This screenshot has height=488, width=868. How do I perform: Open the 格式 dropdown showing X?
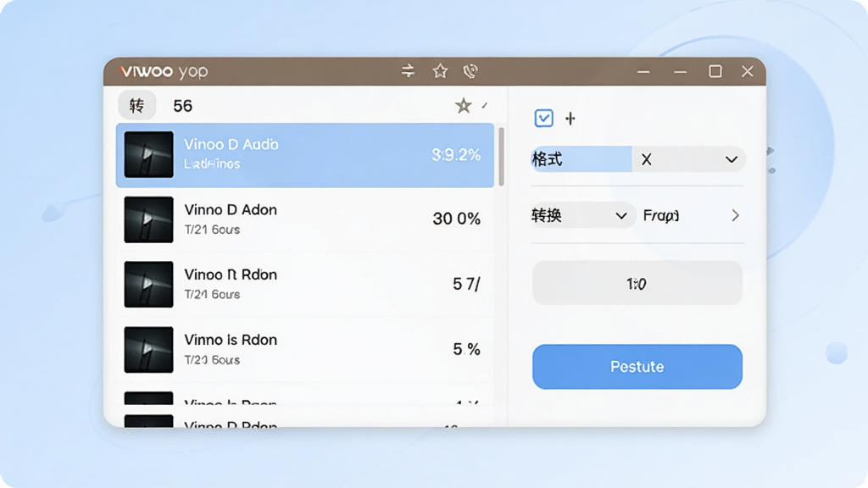coord(688,159)
